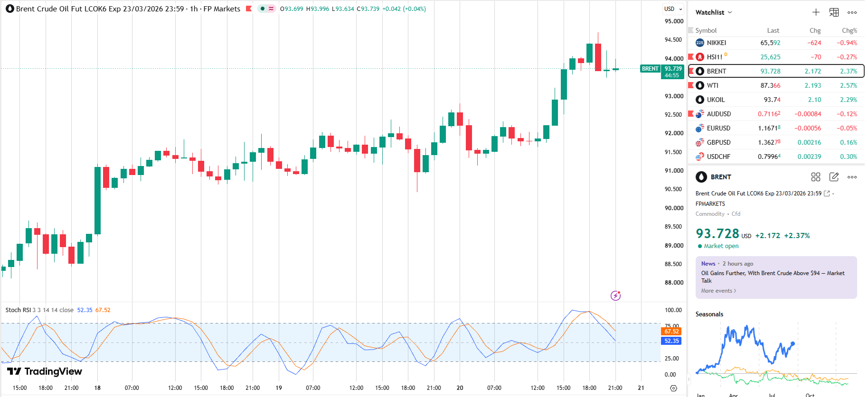This screenshot has height=397, width=868.
Task: Click the large 93.728 price in details panel
Action: 717,233
